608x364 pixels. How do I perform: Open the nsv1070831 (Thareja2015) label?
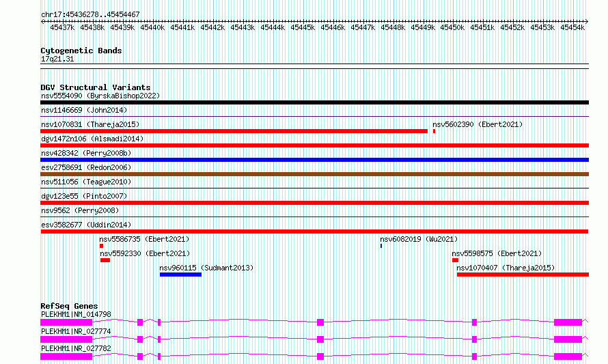90,124
